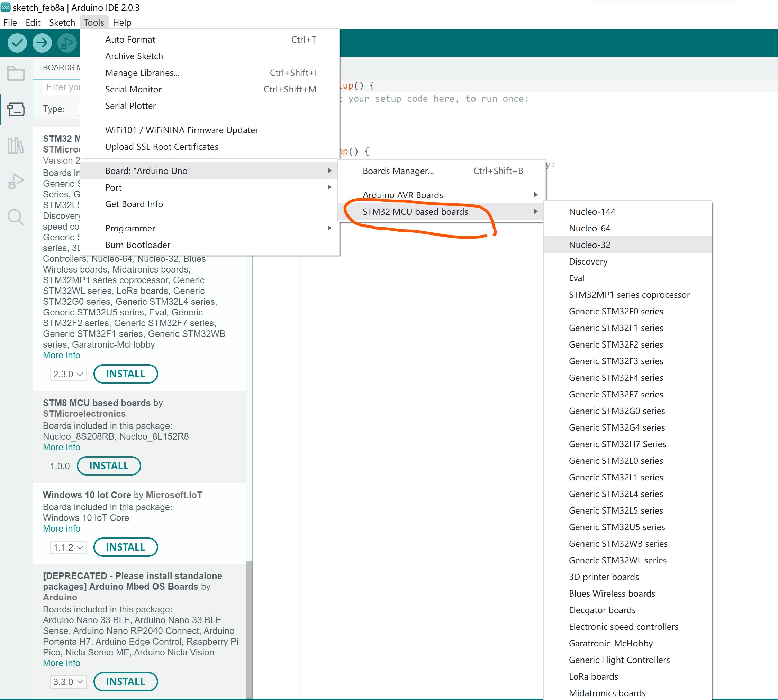Viewport: 778px width, 700px height.
Task: Select 3D printer boards entry
Action: pos(628,577)
